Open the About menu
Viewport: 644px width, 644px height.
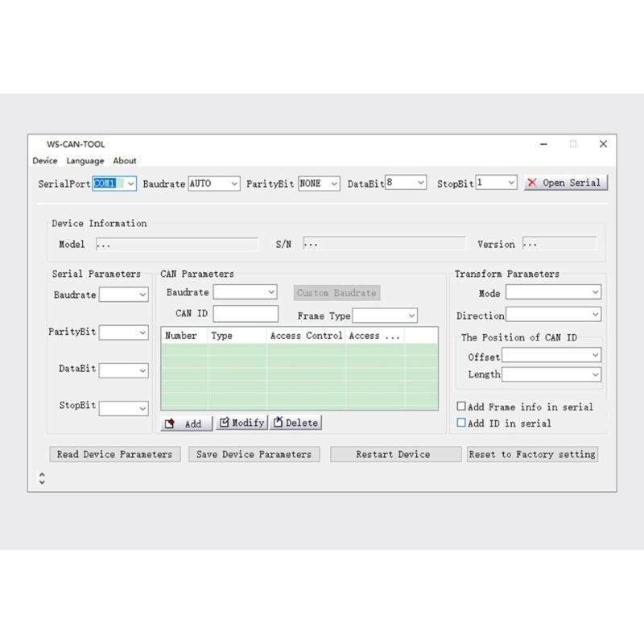click(125, 160)
